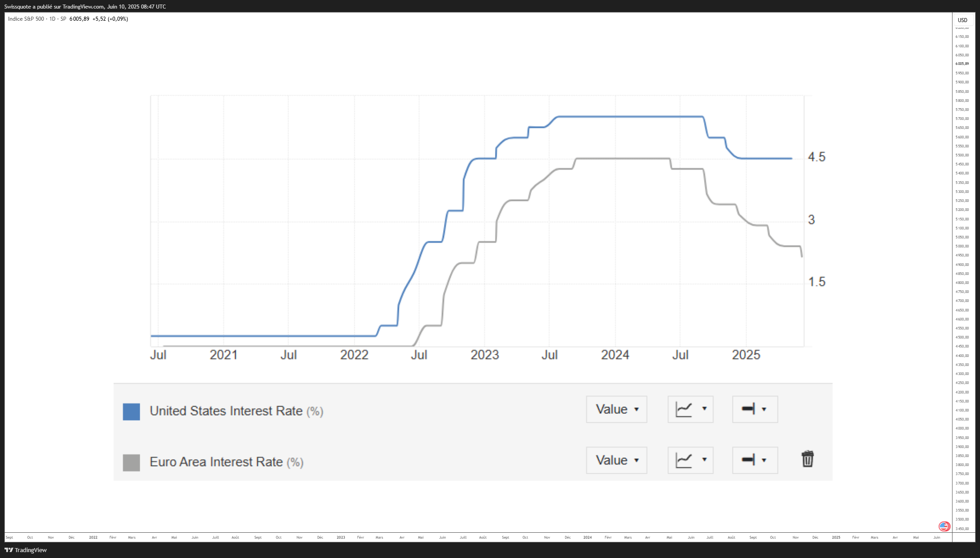The height and width of the screenshot is (558, 980).
Task: Open the Value dropdown for United States Interest Rate
Action: click(617, 409)
